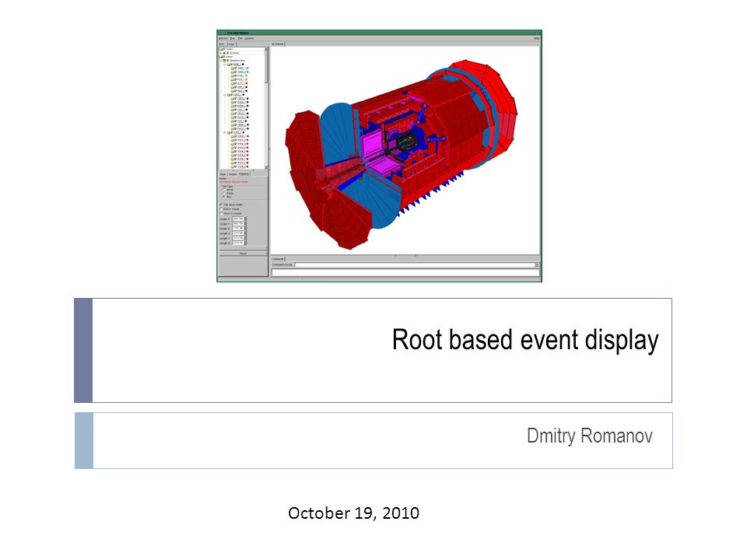Image resolution: width=747 pixels, height=560 pixels.
Task: Open the Command (local) combo dropdown arrow
Action: [x=536, y=264]
